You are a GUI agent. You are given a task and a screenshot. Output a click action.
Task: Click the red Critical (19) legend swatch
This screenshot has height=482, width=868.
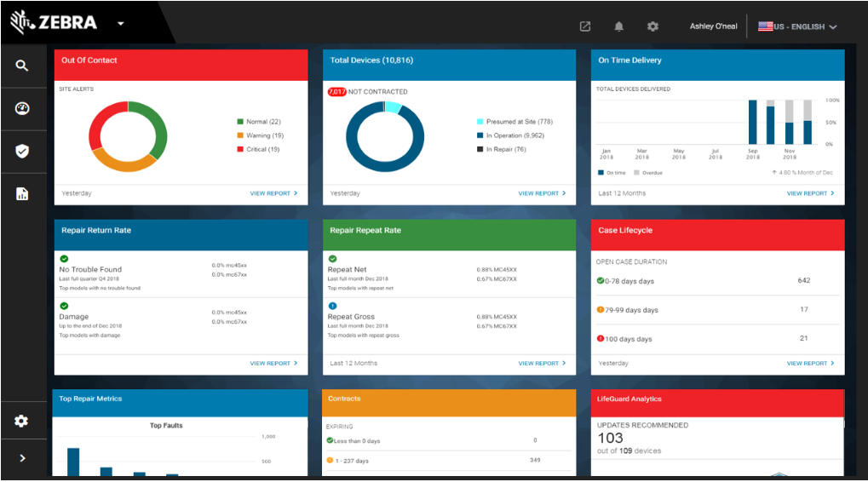click(240, 149)
